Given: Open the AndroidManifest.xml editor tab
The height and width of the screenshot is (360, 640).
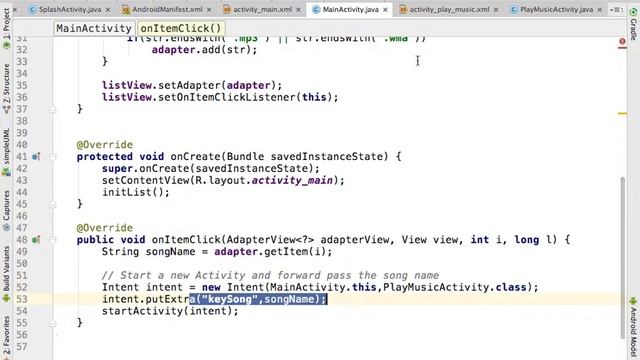Looking at the screenshot, I should click(167, 9).
